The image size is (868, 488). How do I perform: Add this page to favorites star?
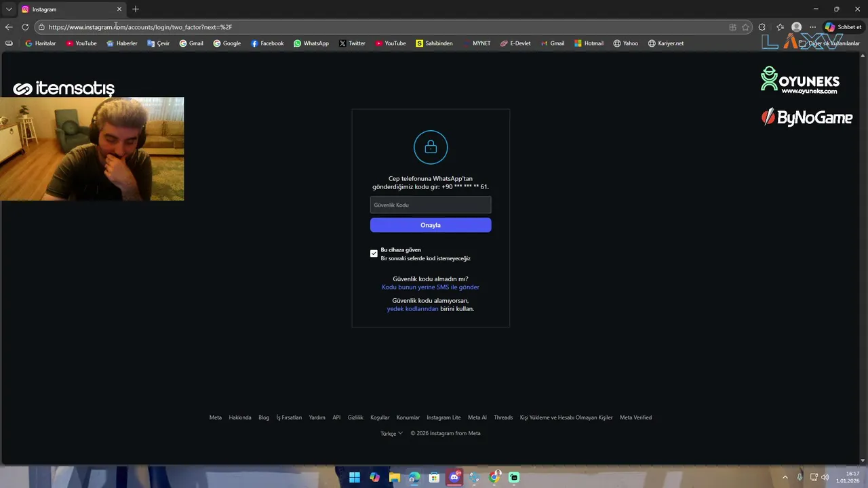tap(746, 27)
